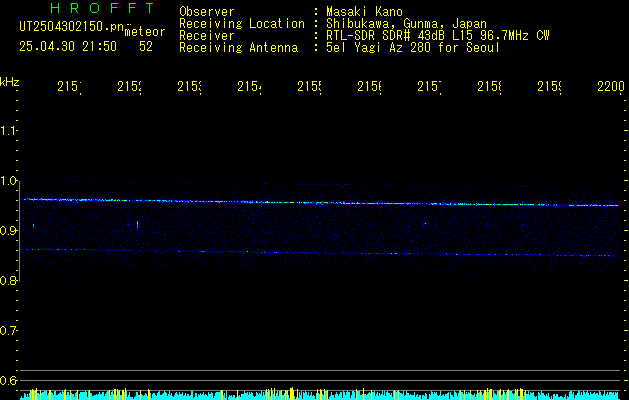Click the date 25.04.30 21:50
Viewport: 629px width, 400px height.
coord(68,47)
